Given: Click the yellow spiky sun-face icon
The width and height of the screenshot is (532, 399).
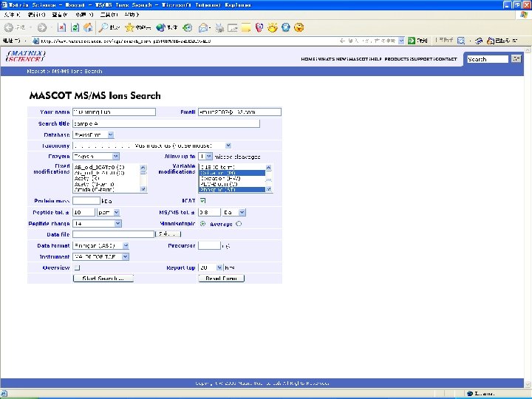Looking at the screenshot, I should coord(273,27).
